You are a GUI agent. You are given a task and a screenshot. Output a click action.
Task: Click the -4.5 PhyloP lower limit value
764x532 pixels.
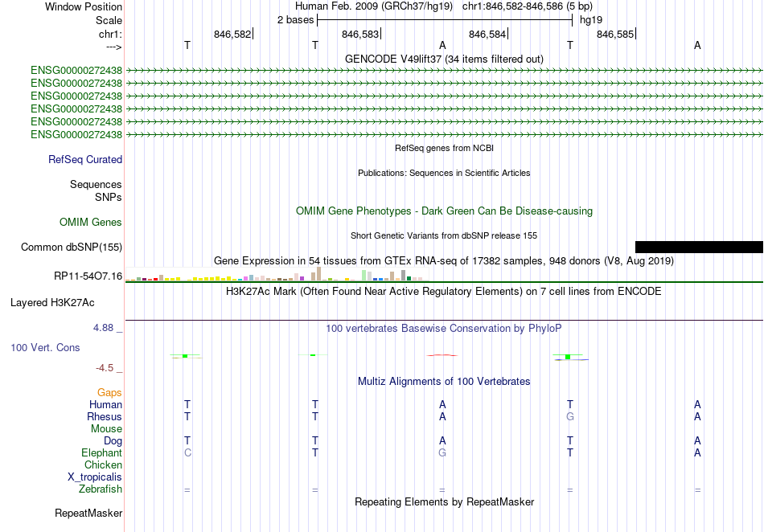(x=105, y=368)
